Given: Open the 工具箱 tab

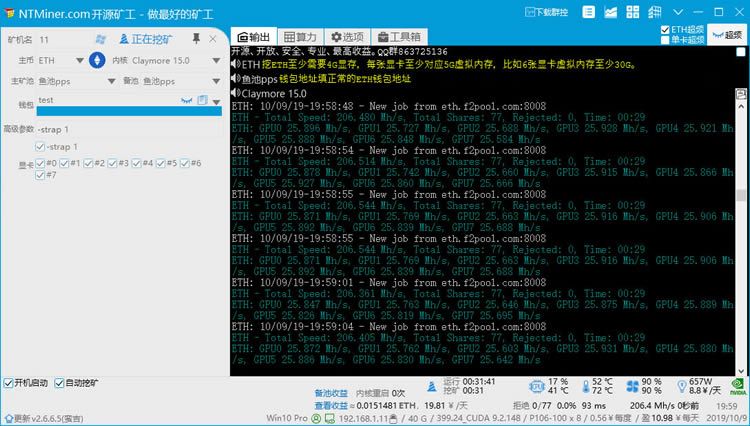Looking at the screenshot, I should [399, 37].
